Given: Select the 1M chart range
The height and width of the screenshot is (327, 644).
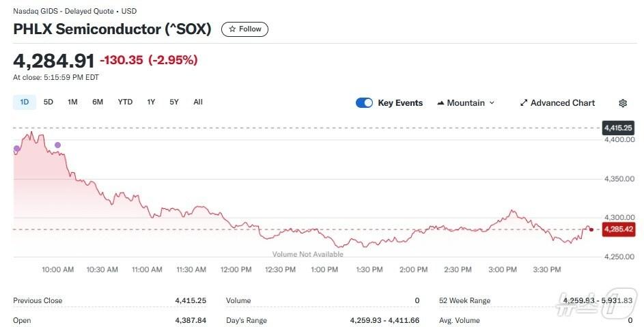Looking at the screenshot, I should pos(72,102).
